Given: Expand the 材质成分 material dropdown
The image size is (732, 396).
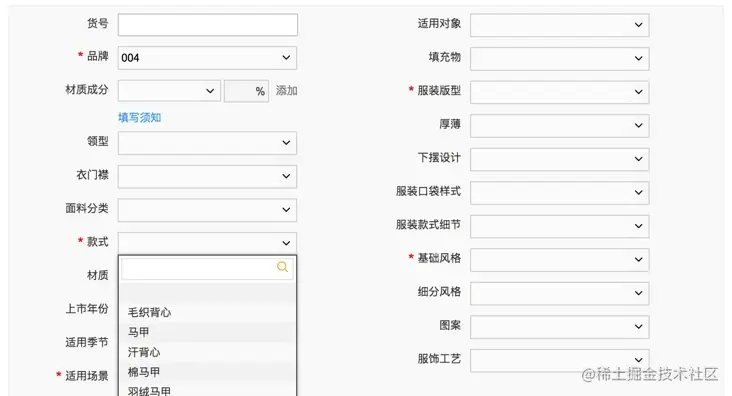Looking at the screenshot, I should (169, 91).
